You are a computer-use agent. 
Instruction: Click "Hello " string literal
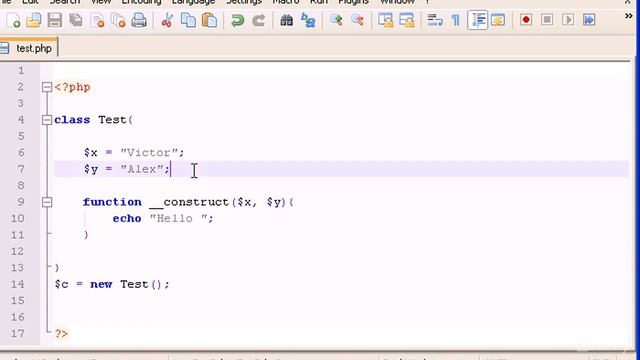tap(178, 218)
